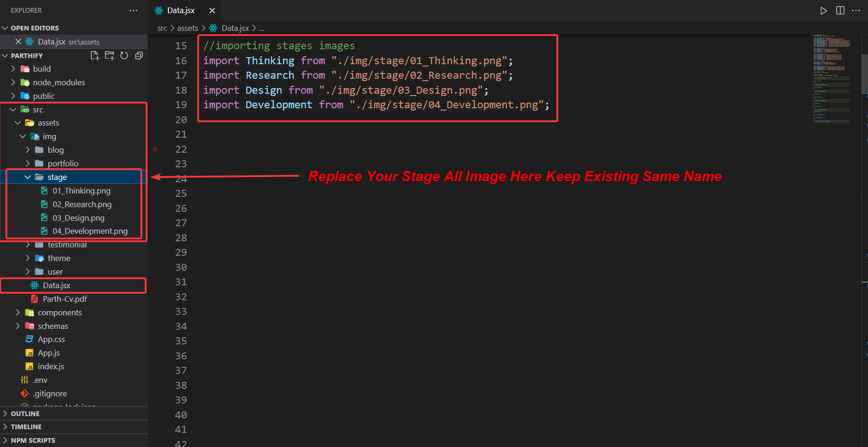Select assets in the breadcrumb path
868x447 pixels.
[188, 28]
